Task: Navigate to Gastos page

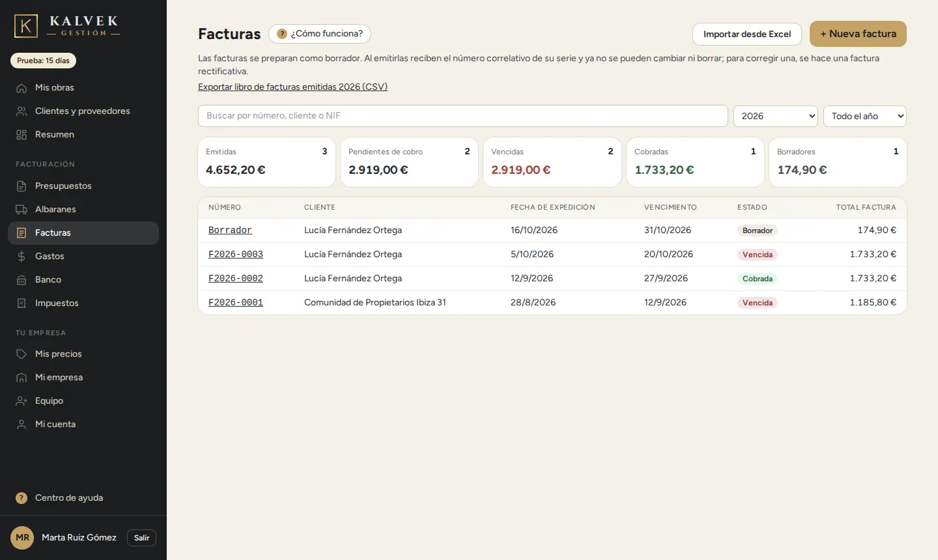Action: (83, 257)
